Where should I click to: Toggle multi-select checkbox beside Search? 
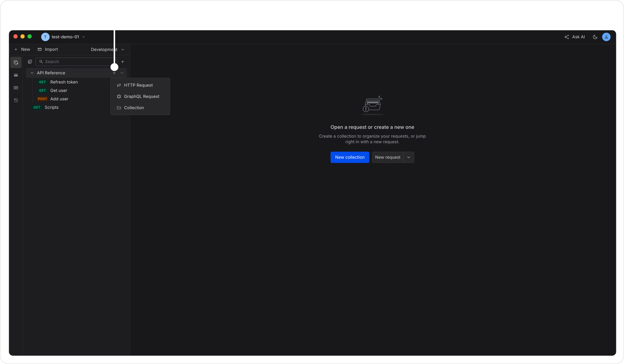tap(30, 62)
